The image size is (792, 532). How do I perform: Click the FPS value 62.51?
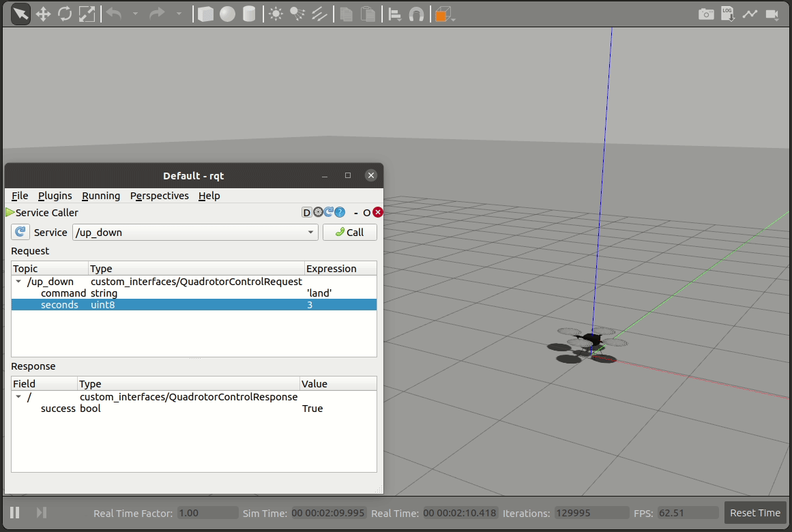[x=688, y=513]
